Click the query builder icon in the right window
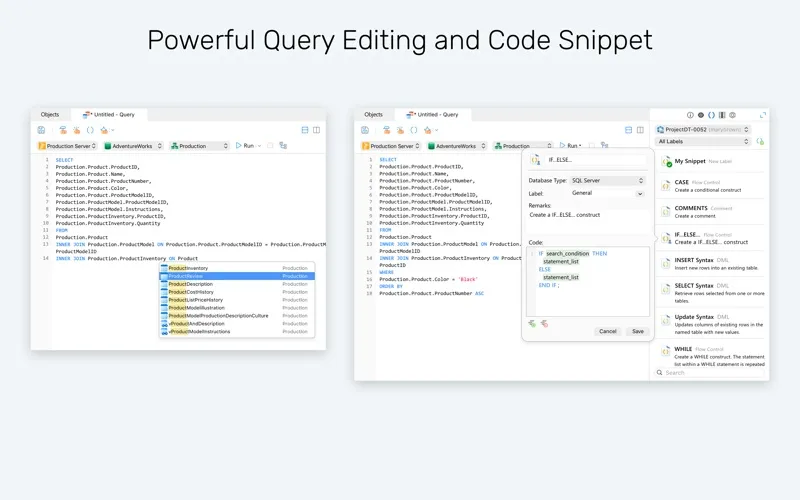The height and width of the screenshot is (500, 800). (386, 130)
